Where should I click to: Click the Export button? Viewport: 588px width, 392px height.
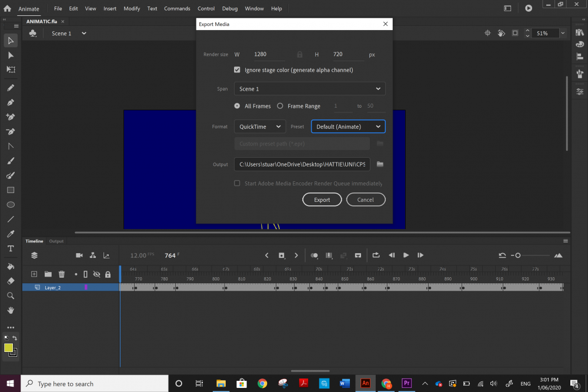pyautogui.click(x=322, y=200)
